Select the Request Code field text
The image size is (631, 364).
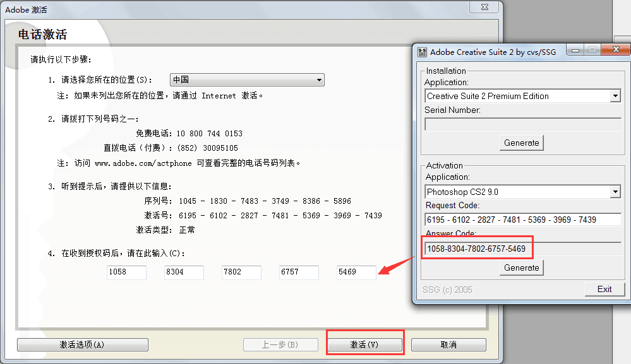(521, 220)
